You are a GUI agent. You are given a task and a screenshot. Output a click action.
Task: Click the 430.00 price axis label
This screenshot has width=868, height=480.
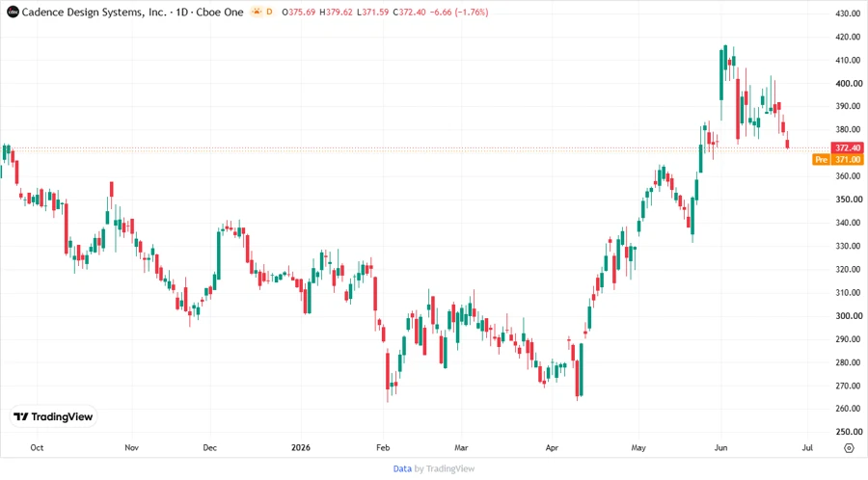848,13
